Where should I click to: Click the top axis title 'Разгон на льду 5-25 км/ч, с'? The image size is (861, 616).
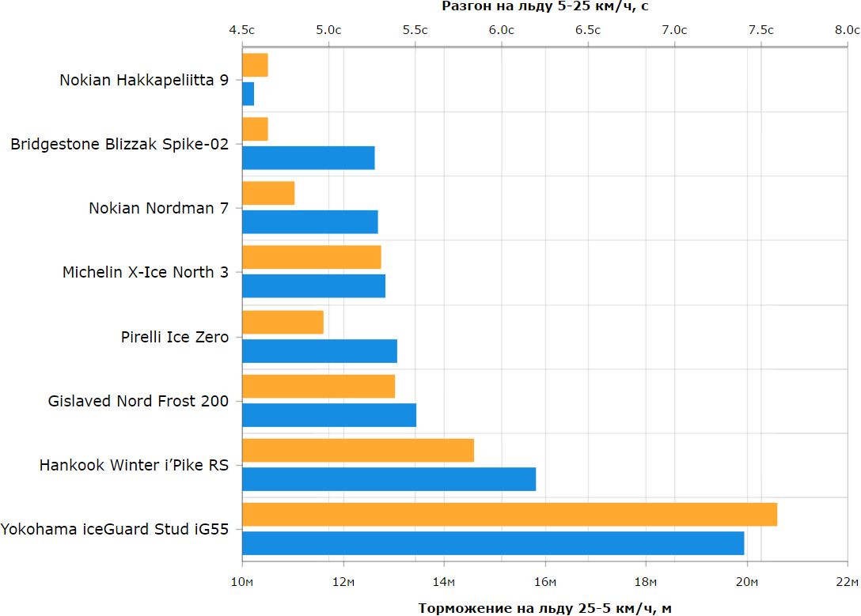[545, 6]
